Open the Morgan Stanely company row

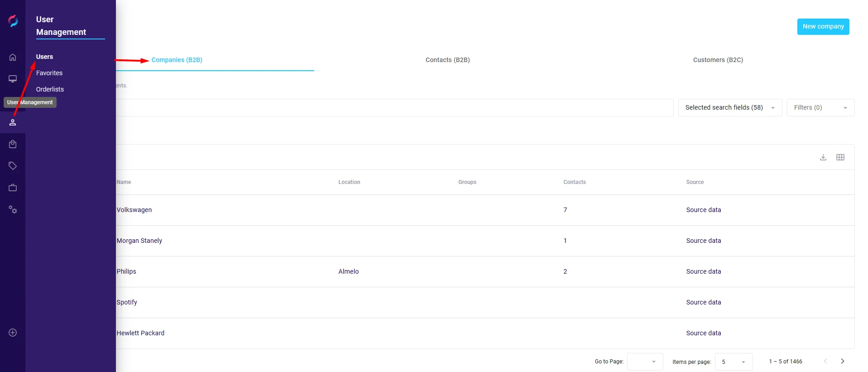point(485,241)
